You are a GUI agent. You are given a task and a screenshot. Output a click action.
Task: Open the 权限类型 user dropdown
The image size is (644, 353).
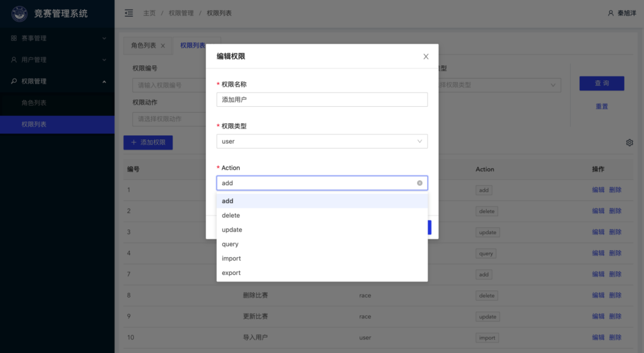322,141
